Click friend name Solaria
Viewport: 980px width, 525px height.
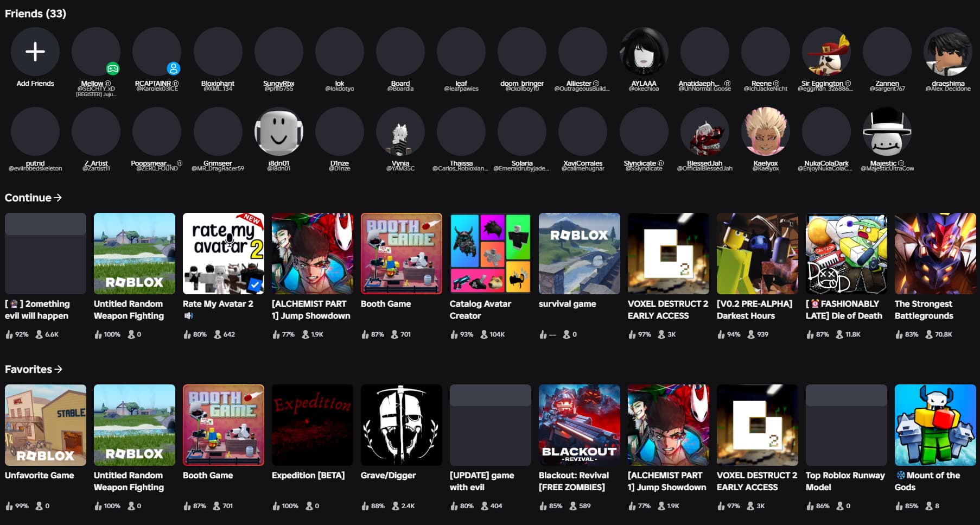coord(522,163)
